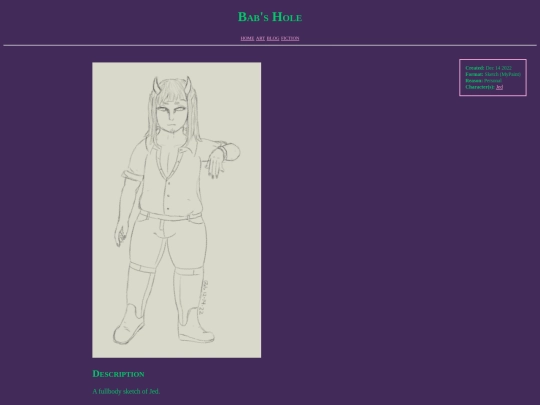View the fullbody Jed sketch image
This screenshot has height=405, width=540.
coord(177,210)
